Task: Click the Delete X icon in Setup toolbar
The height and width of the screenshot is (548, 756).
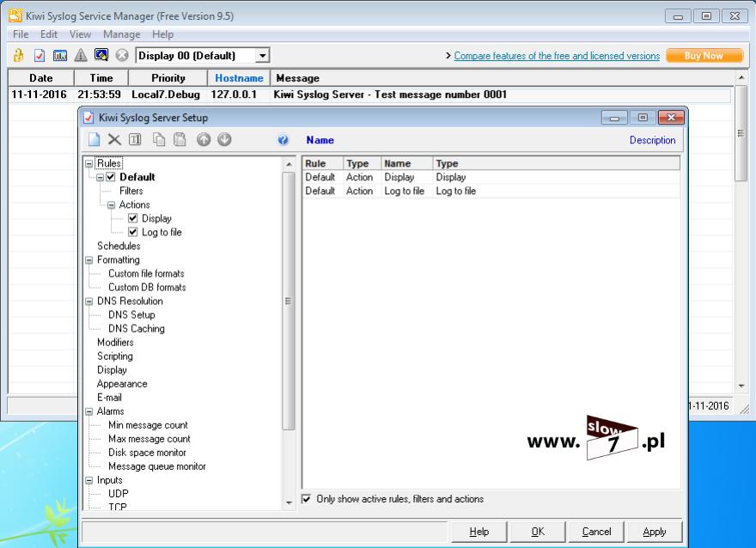Action: pyautogui.click(x=114, y=140)
